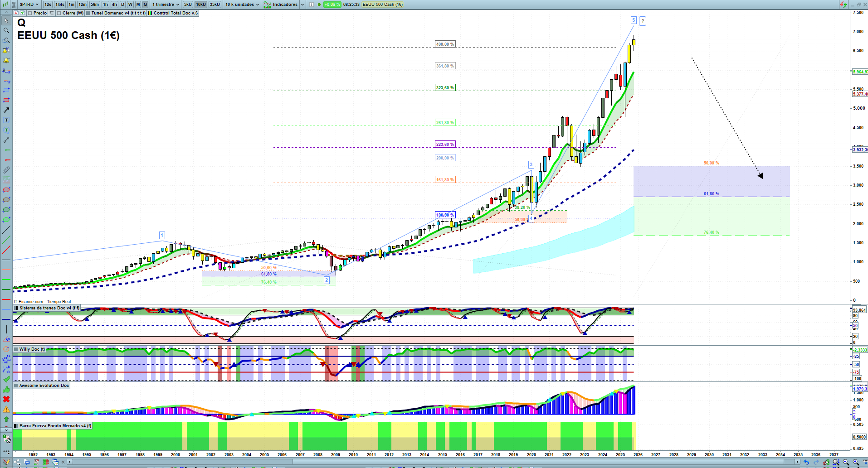Open the drawing pencil chart icon at bottom-left
This screenshot has width=868, height=468.
click(6, 462)
